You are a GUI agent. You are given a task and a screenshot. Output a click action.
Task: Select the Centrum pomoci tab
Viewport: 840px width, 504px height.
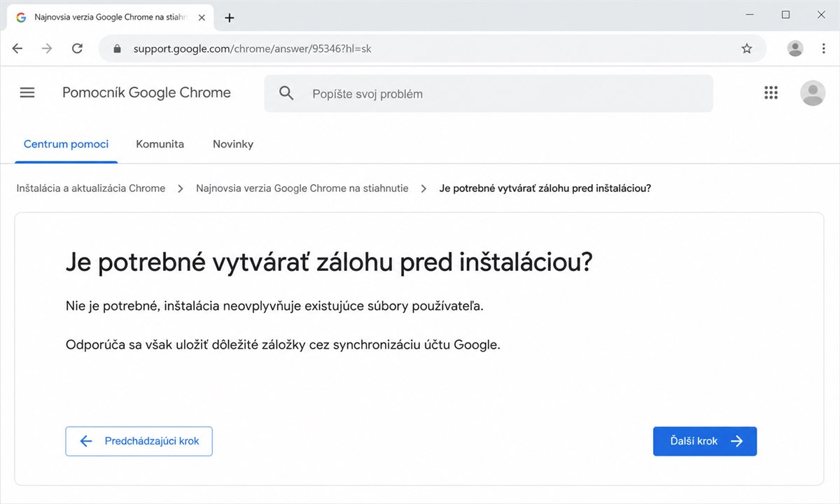pos(66,144)
